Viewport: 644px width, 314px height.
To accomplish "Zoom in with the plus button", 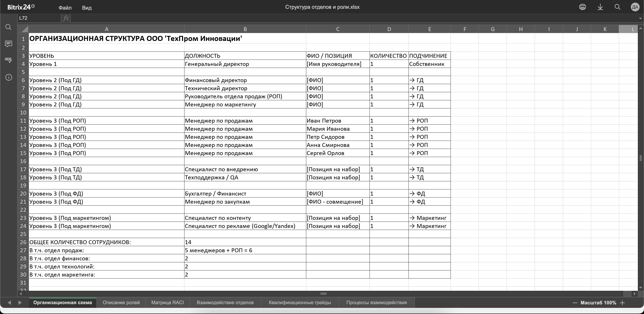I will tap(623, 303).
